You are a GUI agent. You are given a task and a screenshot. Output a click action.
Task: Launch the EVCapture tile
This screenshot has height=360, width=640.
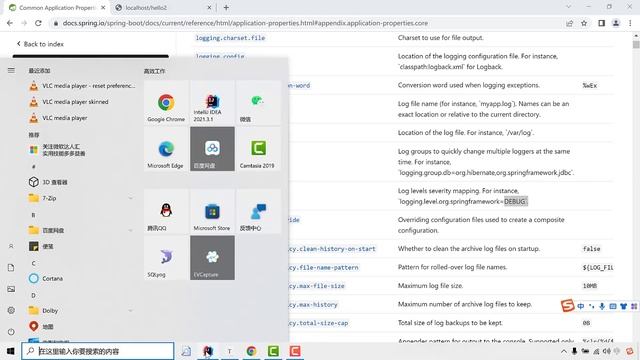coord(212,258)
